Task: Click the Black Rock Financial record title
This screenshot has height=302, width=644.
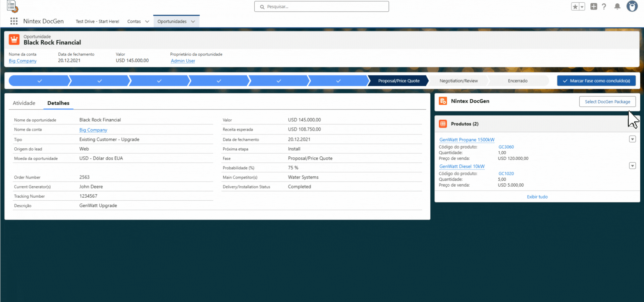Action: [x=52, y=43]
